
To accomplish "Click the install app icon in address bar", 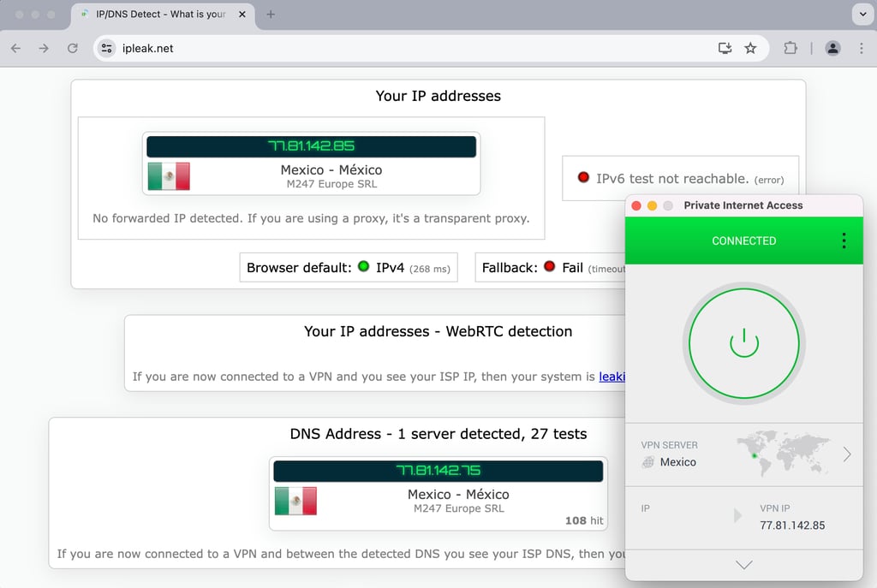I will coord(725,48).
